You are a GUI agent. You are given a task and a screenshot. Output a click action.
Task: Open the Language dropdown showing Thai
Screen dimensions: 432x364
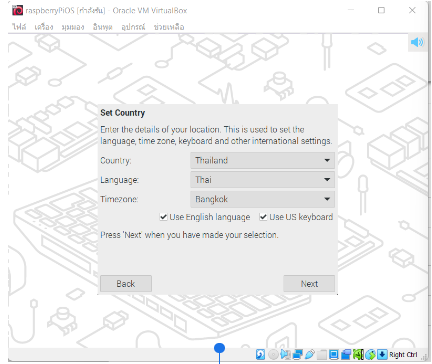262,180
